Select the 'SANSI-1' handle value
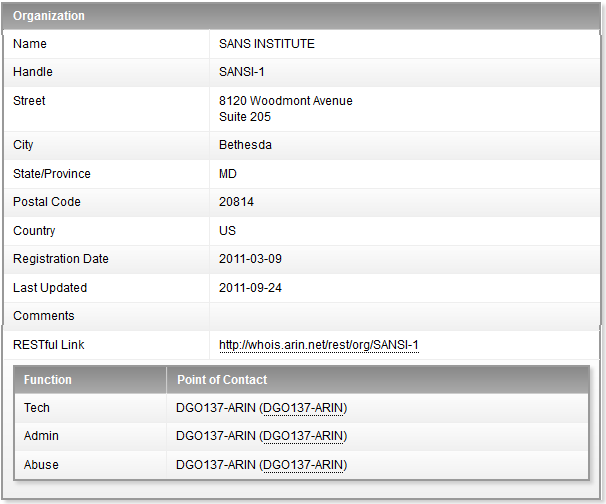Viewport: 606px width, 504px height. tap(242, 72)
